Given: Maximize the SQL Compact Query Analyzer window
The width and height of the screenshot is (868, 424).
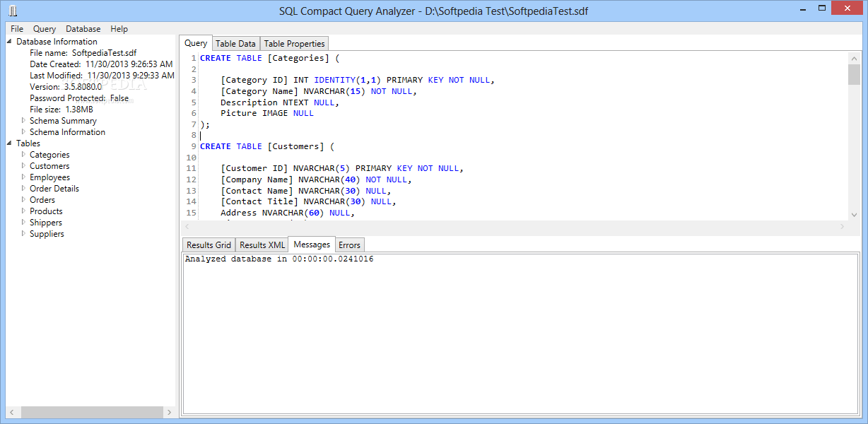Looking at the screenshot, I should [x=821, y=10].
